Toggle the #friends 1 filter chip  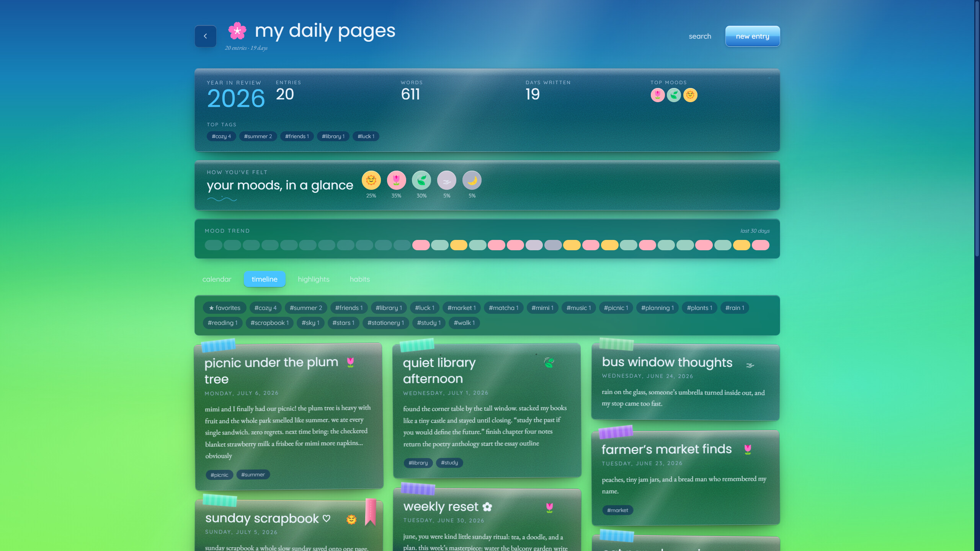pyautogui.click(x=349, y=308)
